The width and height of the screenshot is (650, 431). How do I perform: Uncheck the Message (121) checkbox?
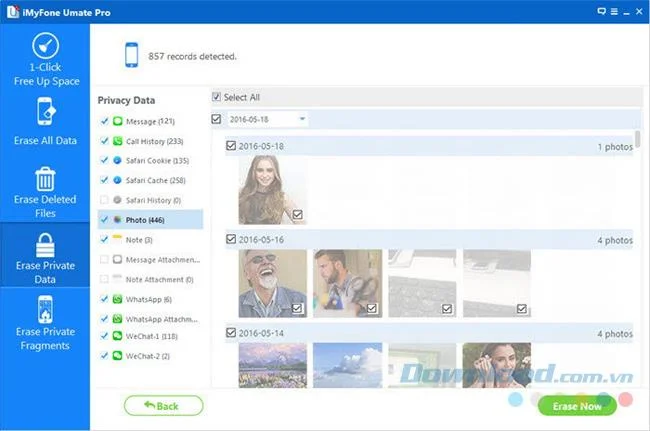click(x=104, y=121)
